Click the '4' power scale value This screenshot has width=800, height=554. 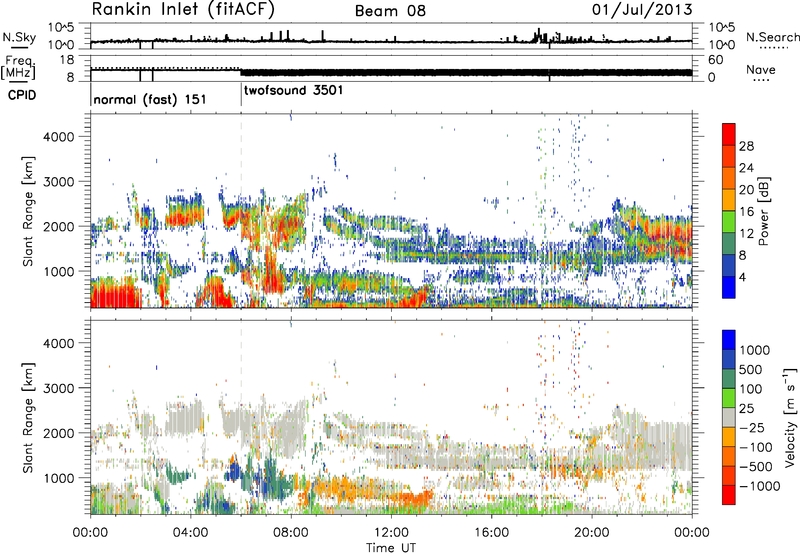tap(743, 277)
